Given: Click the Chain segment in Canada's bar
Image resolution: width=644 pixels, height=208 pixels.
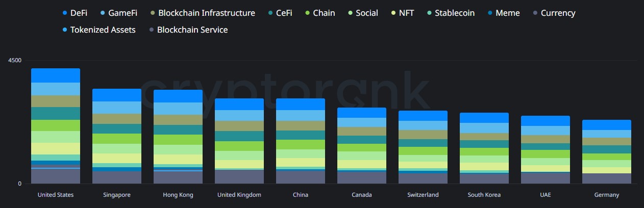Looking at the screenshot, I should (362, 147).
